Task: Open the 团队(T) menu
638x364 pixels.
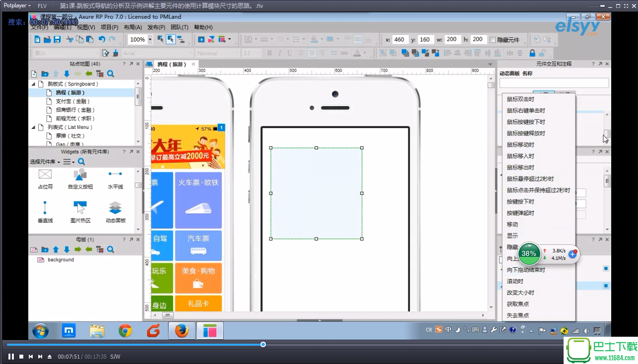Action: tap(180, 27)
